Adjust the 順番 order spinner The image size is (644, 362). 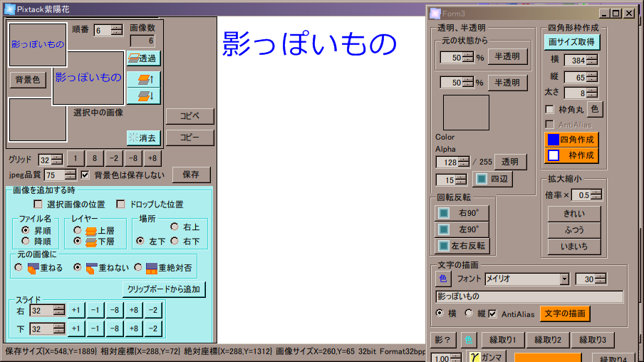pos(117,30)
